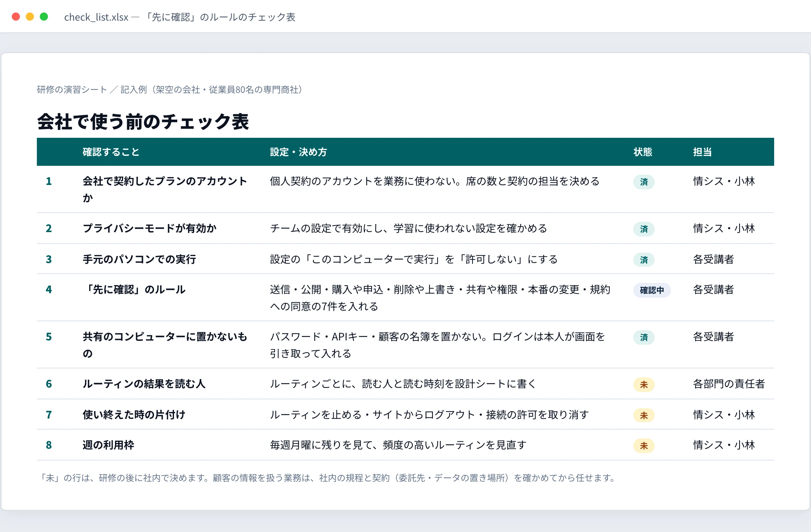Viewport: 811px width, 532px height.
Task: Click 情シス・小林 in the プライバシーモード row
Action: pos(724,228)
